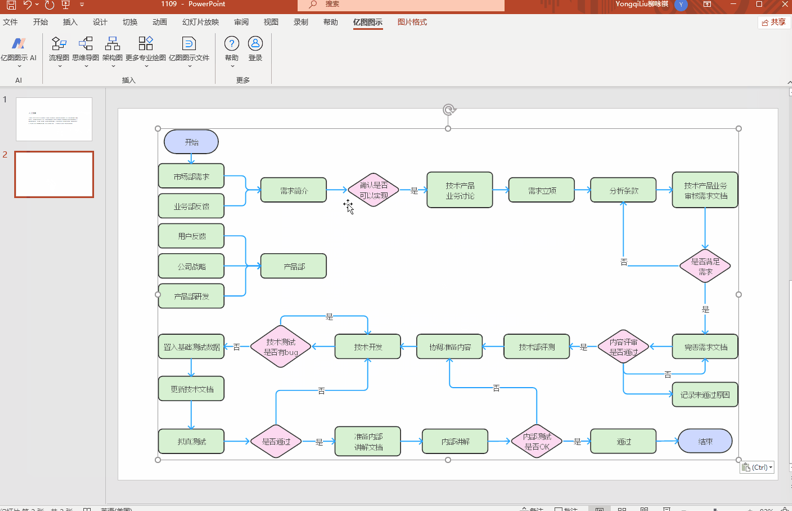The image size is (792, 511).
Task: Switch to the 视图 ribbon tab
Action: [271, 22]
